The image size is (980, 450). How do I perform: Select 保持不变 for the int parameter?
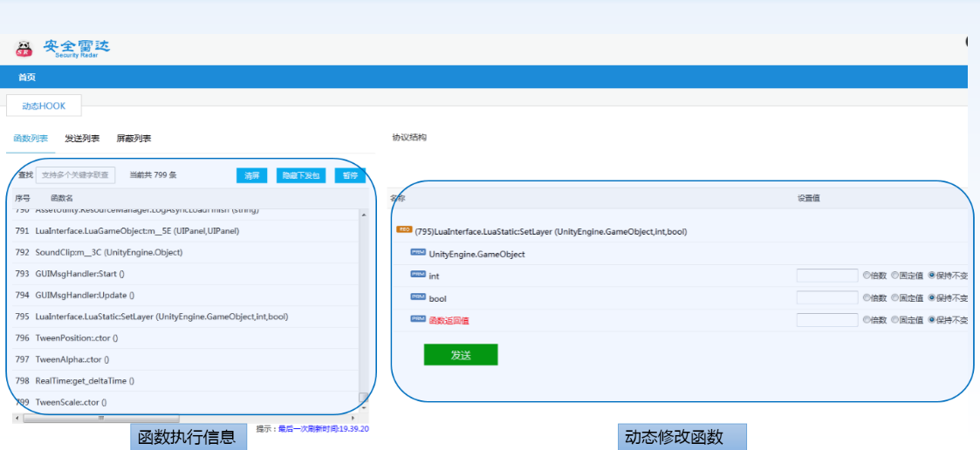coord(932,275)
